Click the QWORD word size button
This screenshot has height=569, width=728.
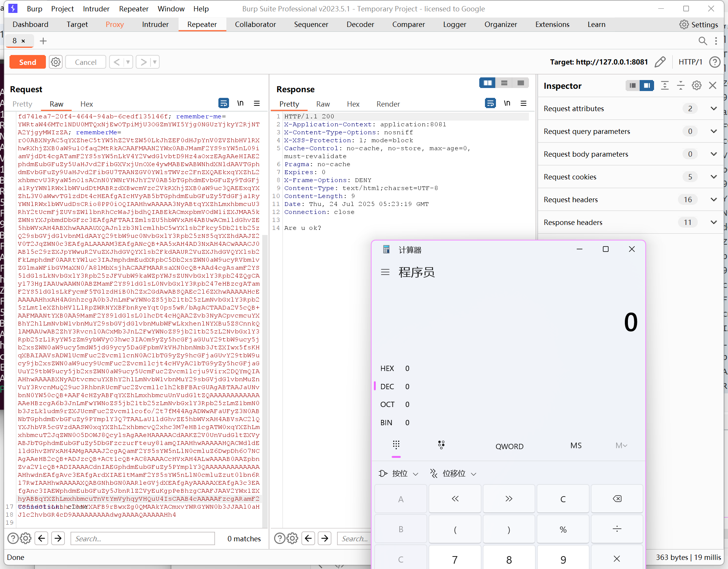tap(509, 446)
